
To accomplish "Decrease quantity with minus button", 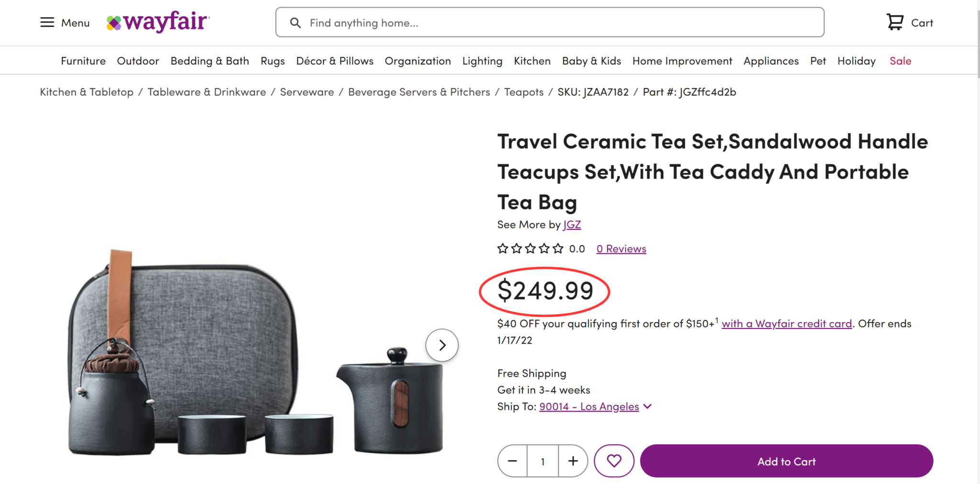I will click(x=512, y=461).
